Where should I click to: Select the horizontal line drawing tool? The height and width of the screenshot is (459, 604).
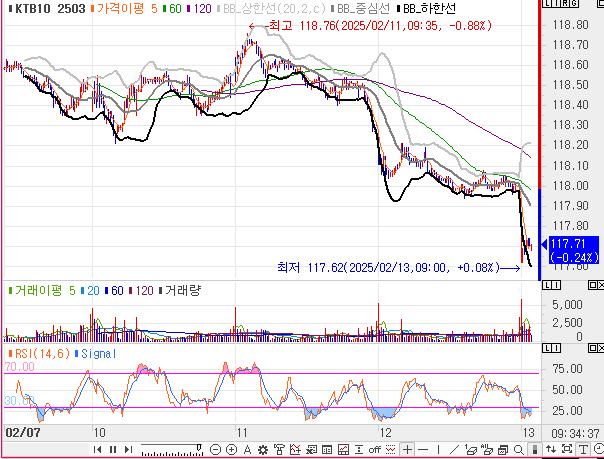[x=423, y=449]
